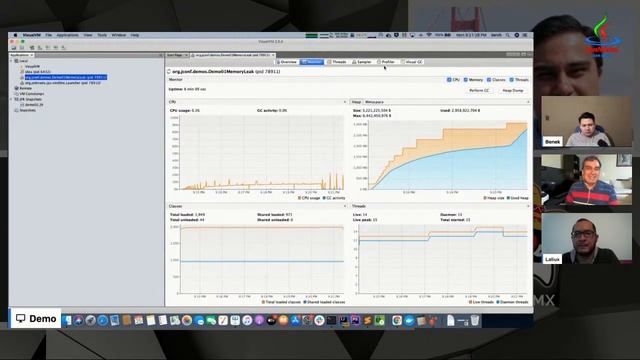The image size is (640, 360).
Task: Collapse the CPU graph panel
Action: pos(345,102)
